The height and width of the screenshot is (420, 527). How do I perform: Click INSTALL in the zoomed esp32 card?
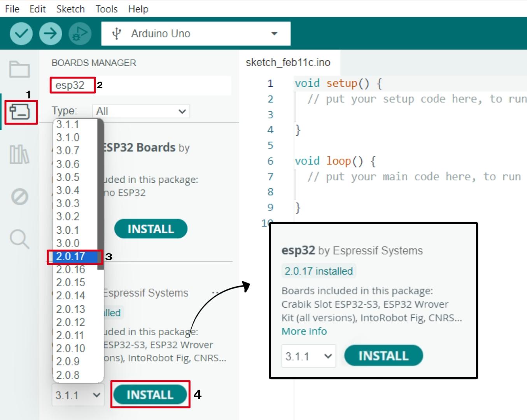point(383,355)
